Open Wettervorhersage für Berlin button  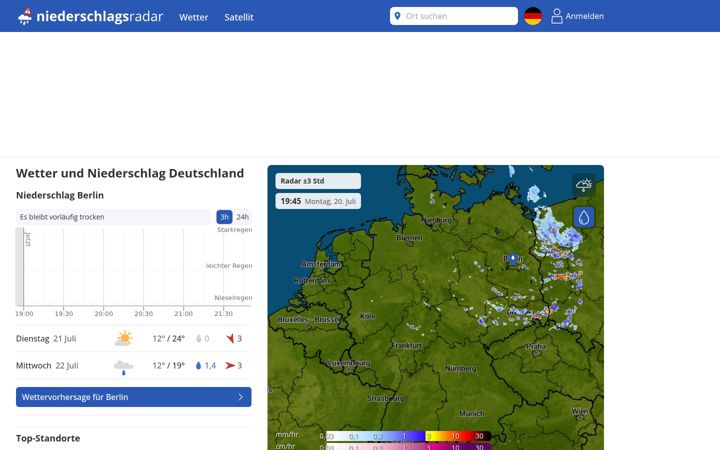tap(134, 397)
